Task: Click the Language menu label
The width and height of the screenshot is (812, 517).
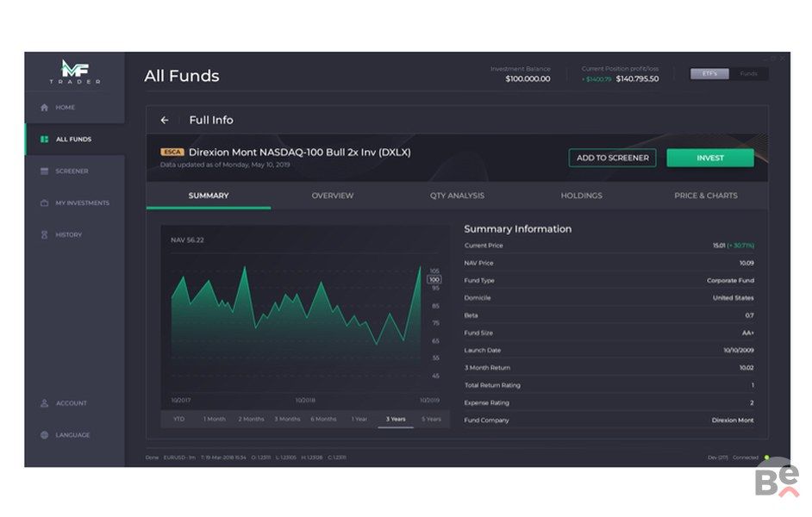Action: (x=72, y=435)
